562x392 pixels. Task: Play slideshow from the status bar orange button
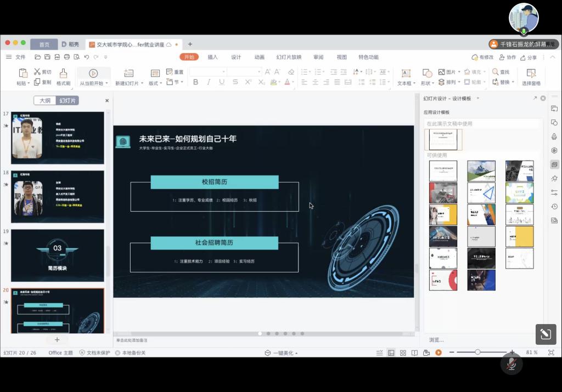point(439,353)
